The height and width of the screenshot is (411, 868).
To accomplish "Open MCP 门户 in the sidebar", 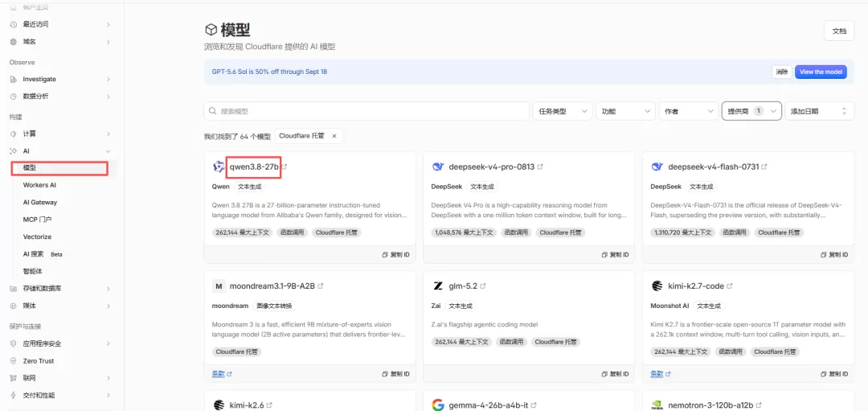I will [37, 220].
